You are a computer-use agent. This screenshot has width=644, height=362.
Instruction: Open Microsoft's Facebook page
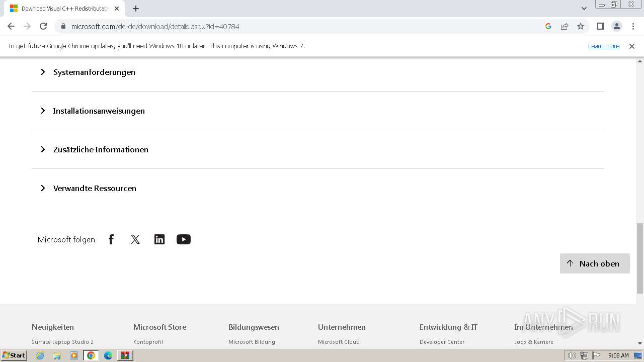[x=111, y=239]
